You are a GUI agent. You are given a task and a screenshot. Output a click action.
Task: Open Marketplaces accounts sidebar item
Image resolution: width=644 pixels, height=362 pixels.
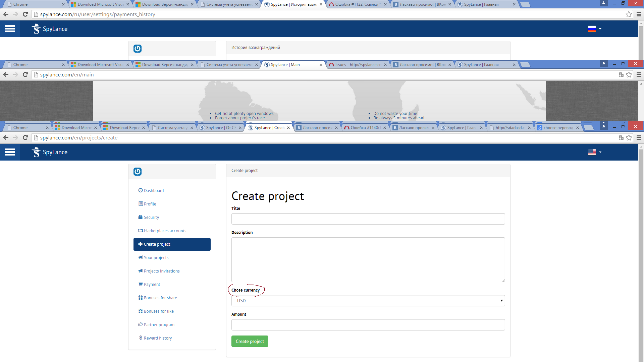pos(165,231)
